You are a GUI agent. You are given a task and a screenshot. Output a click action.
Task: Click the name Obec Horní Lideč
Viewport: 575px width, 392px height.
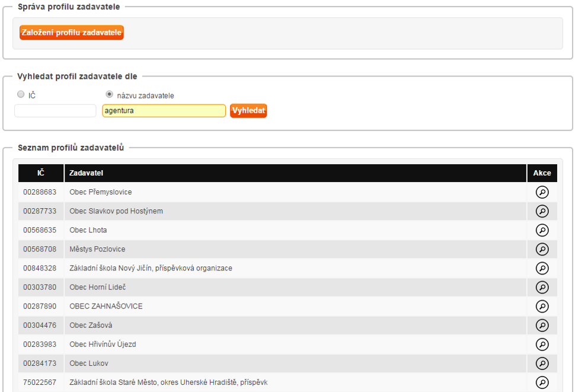[98, 287]
